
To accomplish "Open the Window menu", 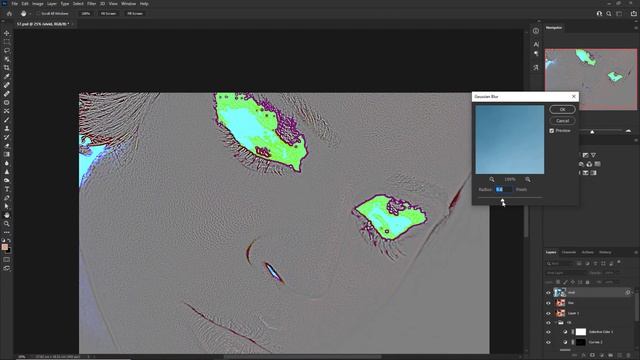I will tap(129, 4).
